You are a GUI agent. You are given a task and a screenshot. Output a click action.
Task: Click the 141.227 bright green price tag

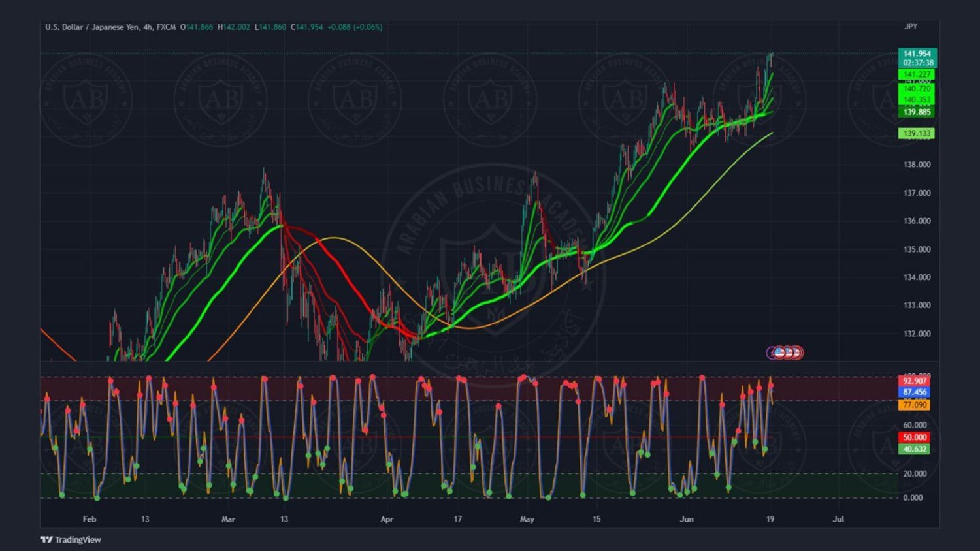click(x=917, y=74)
